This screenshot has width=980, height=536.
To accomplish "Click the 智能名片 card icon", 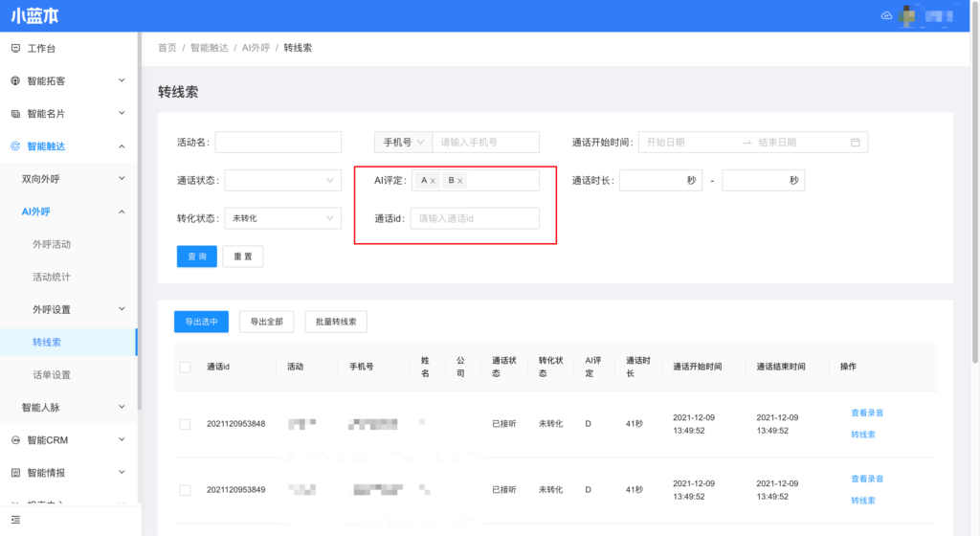I will [x=15, y=114].
